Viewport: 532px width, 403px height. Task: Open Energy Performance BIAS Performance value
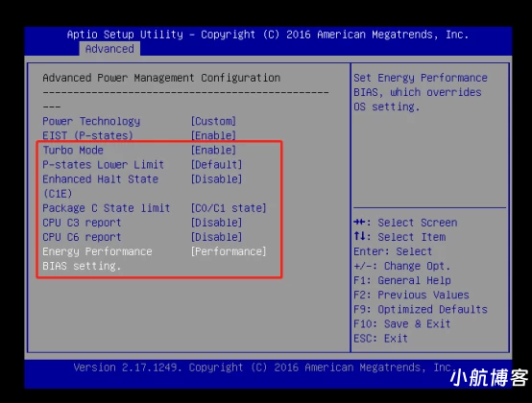(229, 251)
